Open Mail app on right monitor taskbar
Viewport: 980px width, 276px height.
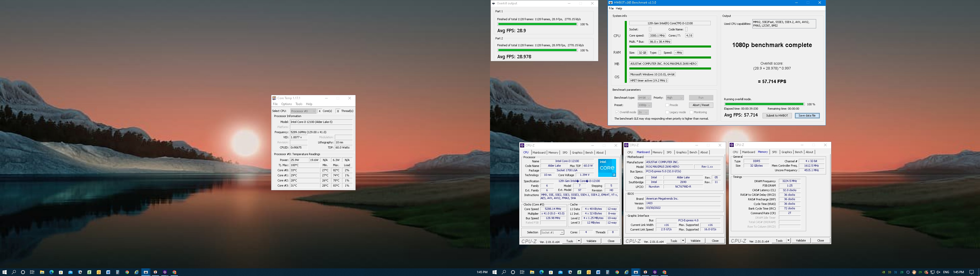click(560, 272)
